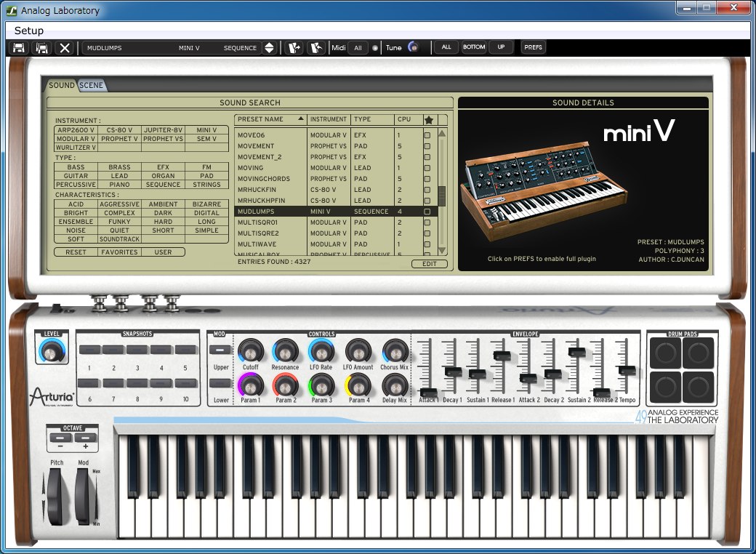This screenshot has width=756, height=554.
Task: Click the EDIT button under preset list
Action: (x=430, y=264)
